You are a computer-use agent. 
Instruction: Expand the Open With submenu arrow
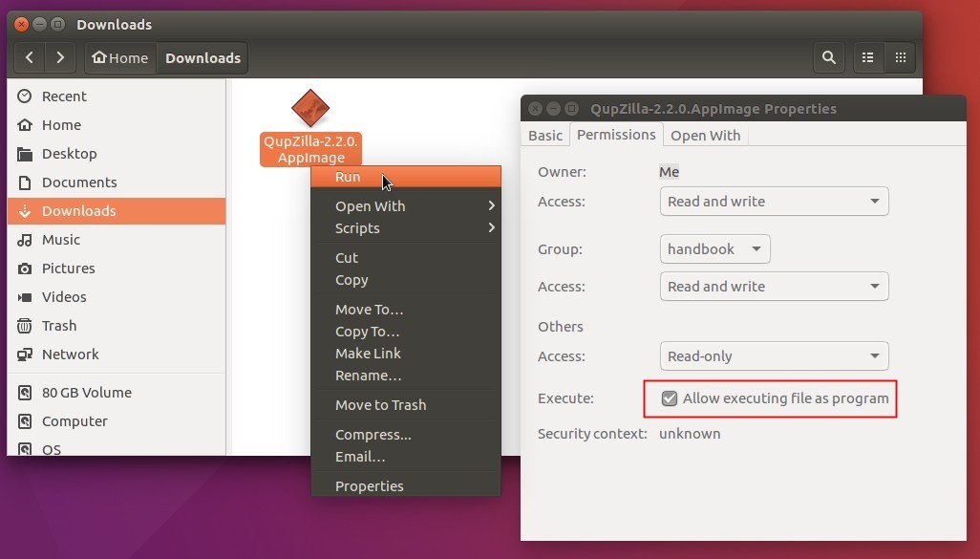click(x=492, y=205)
